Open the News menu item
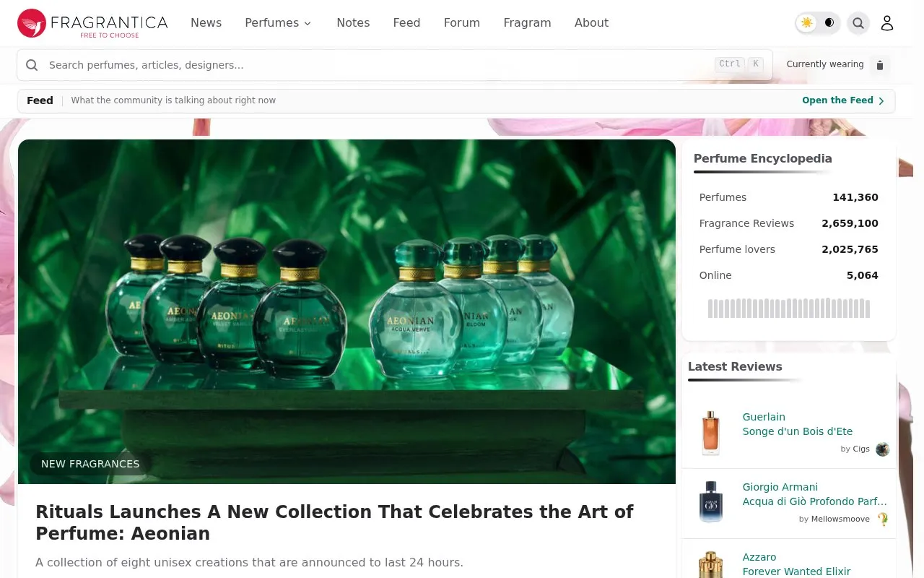924x578 pixels. coord(206,23)
